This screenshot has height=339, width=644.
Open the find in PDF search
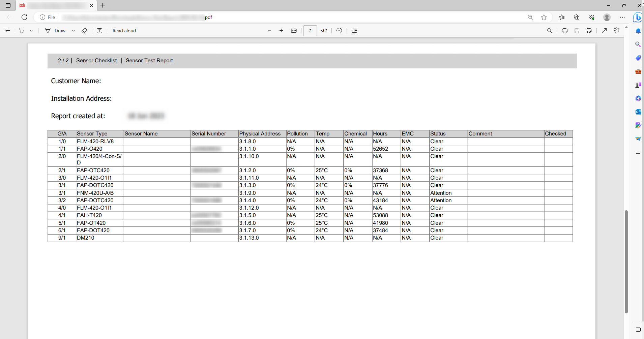point(549,31)
